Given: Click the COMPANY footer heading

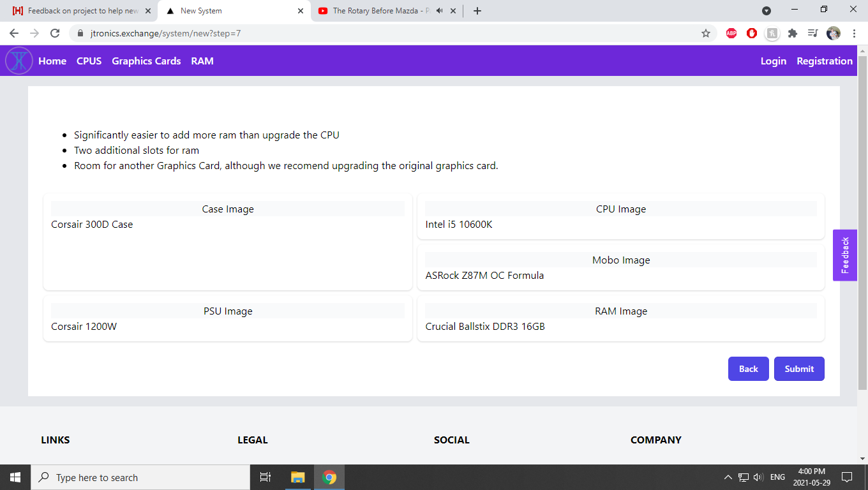Looking at the screenshot, I should tap(656, 440).
